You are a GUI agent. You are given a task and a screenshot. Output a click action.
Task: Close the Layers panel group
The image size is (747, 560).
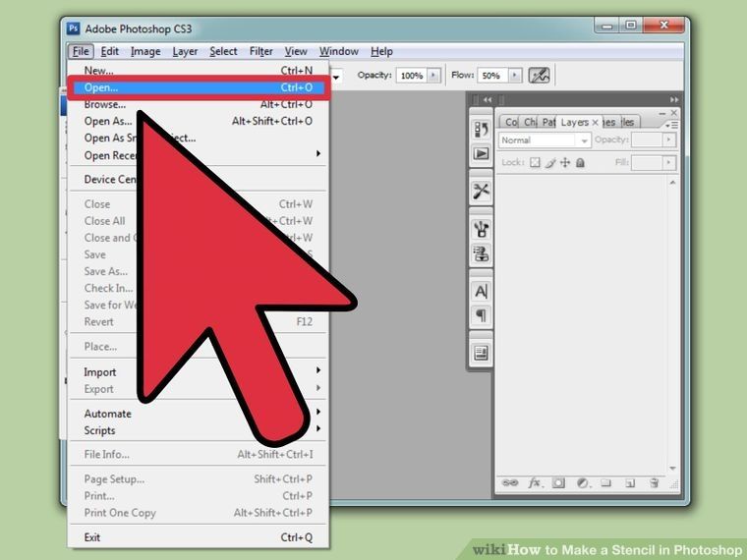pyautogui.click(x=673, y=113)
